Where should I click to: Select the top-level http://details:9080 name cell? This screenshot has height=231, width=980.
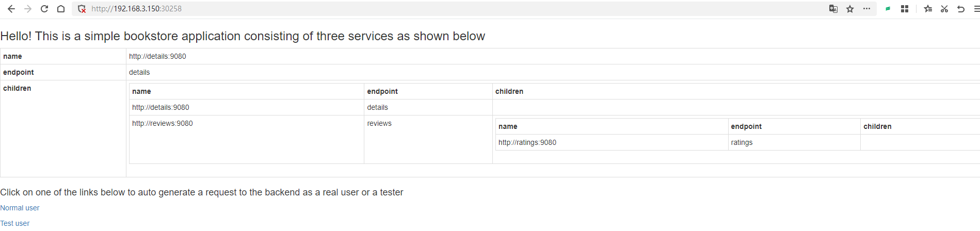click(x=157, y=56)
